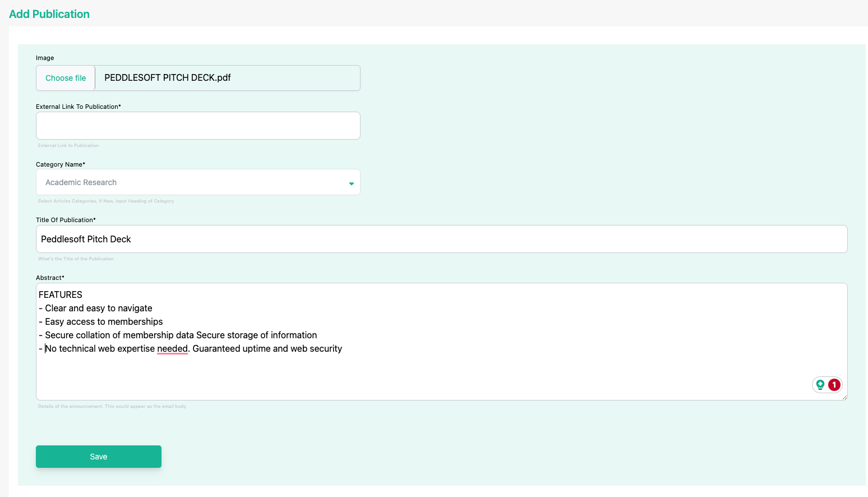Click the Choose file button
The width and height of the screenshot is (868, 497).
tap(66, 78)
